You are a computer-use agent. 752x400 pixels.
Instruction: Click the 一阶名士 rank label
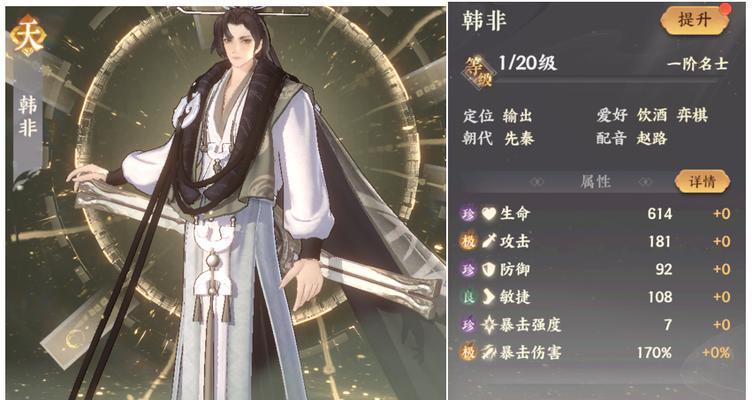697,64
